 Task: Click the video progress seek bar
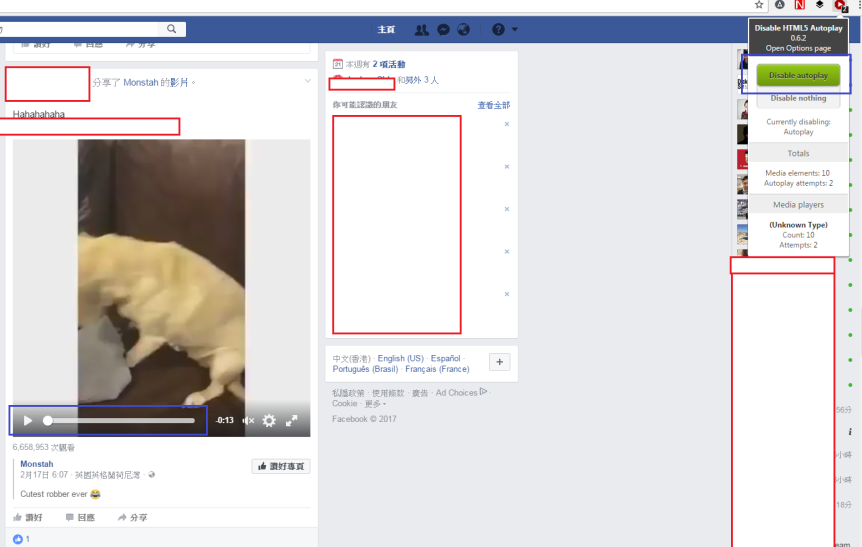(120, 421)
